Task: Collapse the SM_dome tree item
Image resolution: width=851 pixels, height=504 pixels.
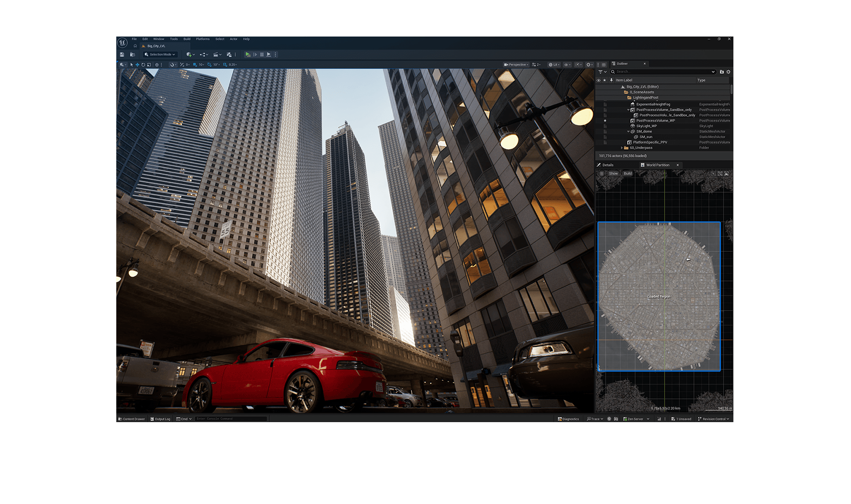Action: (x=629, y=132)
